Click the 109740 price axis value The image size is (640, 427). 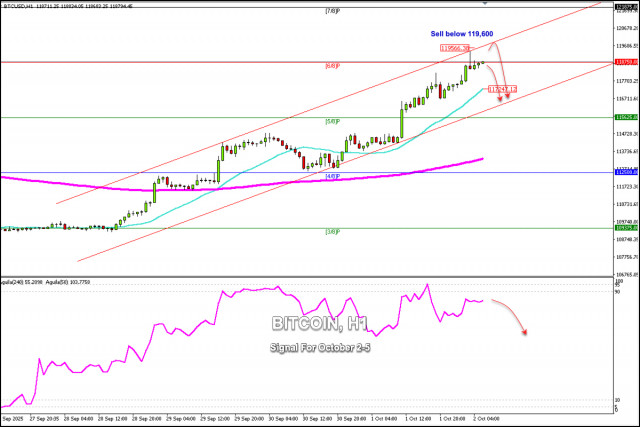point(627,221)
